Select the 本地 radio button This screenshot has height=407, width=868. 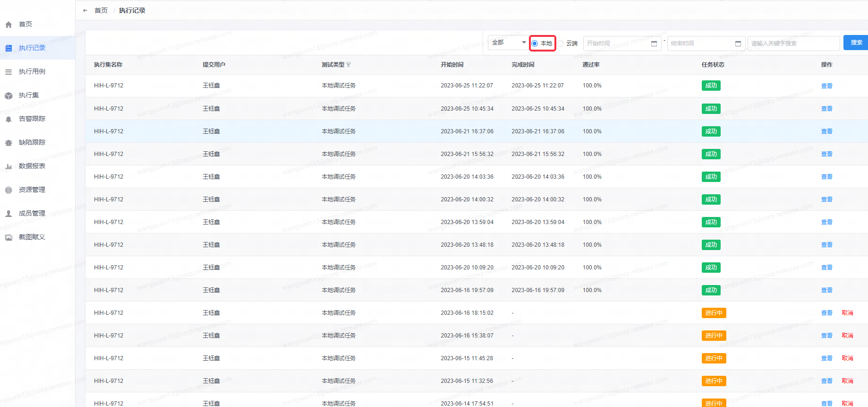(535, 43)
